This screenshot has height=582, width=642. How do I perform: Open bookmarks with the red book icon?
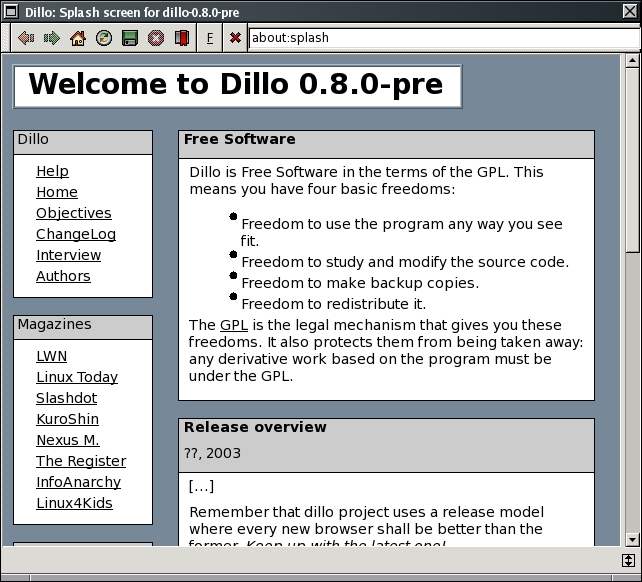coord(182,38)
